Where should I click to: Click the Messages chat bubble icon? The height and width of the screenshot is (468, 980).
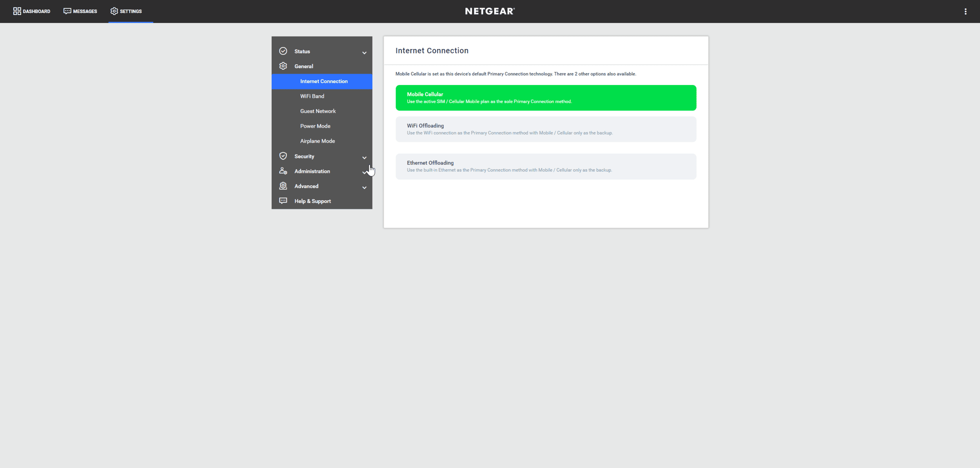point(67,11)
